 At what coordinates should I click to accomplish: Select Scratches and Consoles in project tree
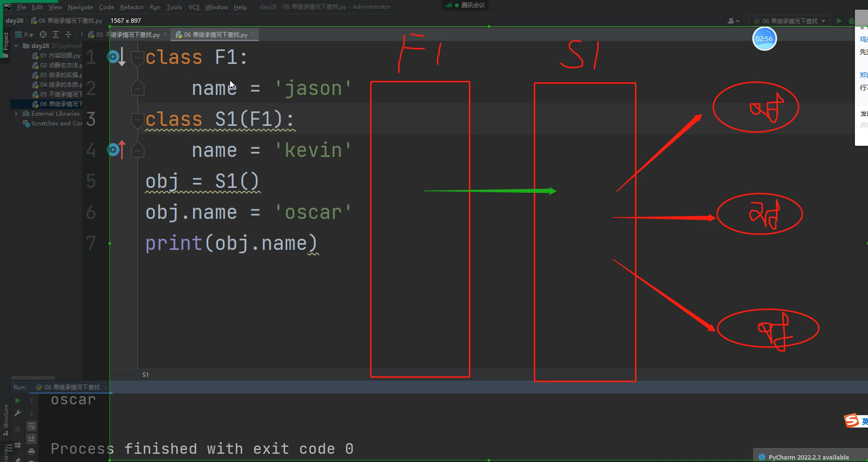click(x=53, y=123)
